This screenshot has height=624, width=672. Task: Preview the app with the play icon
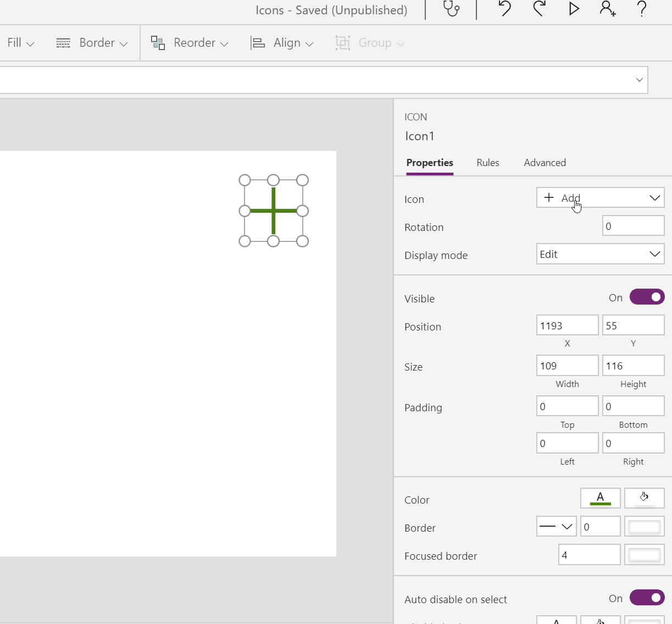[574, 9]
